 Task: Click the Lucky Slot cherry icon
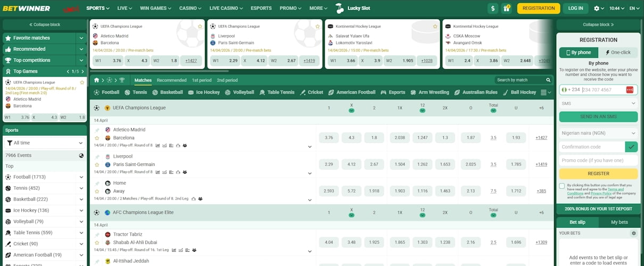point(340,8)
